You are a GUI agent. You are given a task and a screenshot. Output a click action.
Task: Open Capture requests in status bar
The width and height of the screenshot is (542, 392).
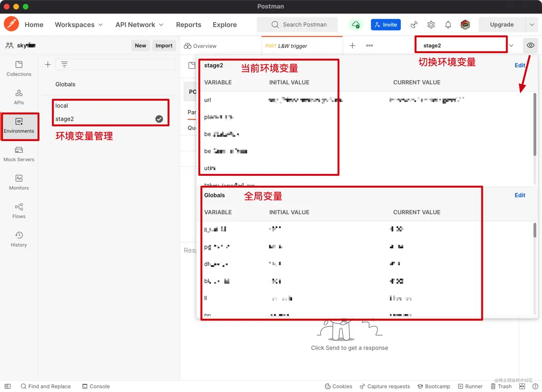(x=385, y=386)
